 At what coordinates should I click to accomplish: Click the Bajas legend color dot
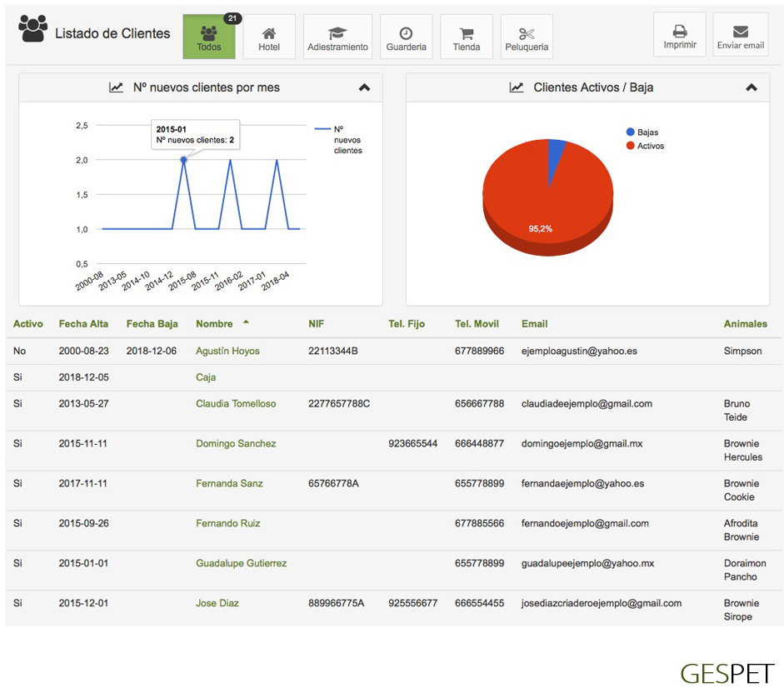click(x=630, y=132)
